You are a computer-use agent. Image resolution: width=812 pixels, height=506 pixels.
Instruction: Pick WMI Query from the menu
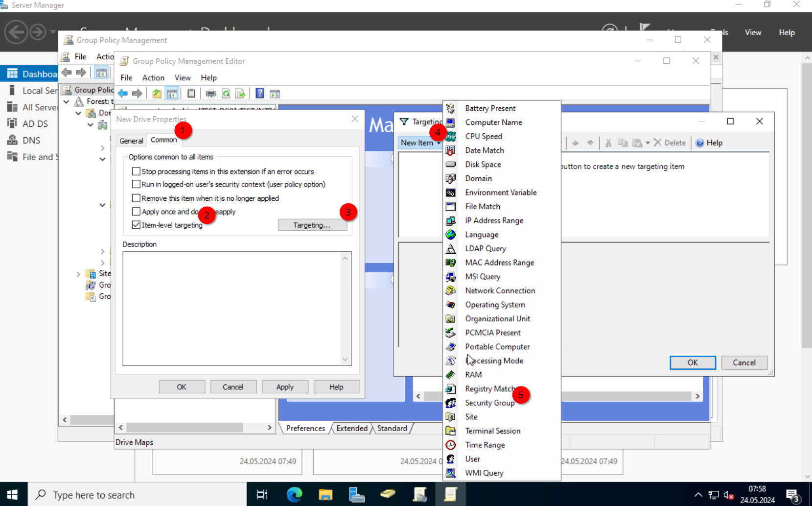(502, 473)
